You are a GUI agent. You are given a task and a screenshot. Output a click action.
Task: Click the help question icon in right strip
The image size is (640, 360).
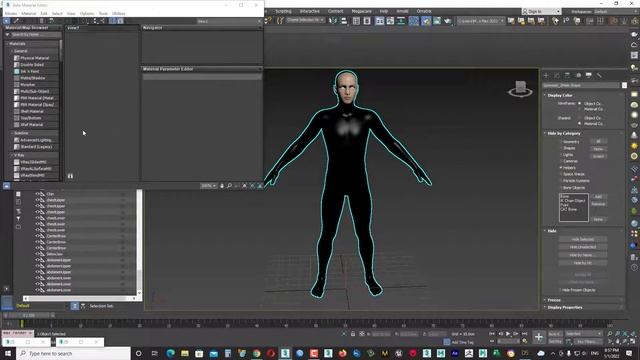click(x=634, y=267)
